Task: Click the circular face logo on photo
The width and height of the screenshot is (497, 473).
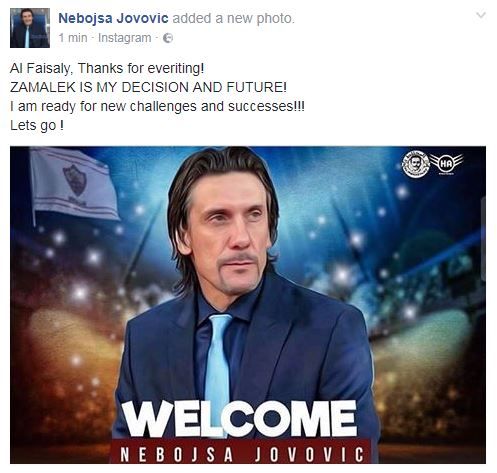Action: 416,163
